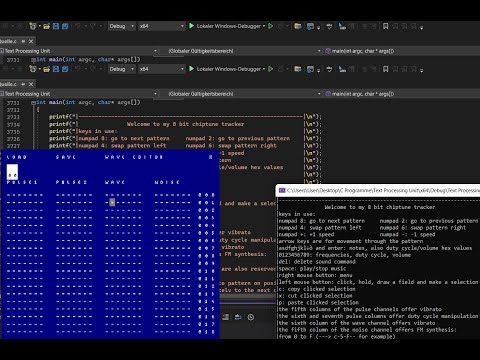The image size is (480, 360).
Task: Open the upper Debug configuration dropdown
Action: tap(122, 26)
